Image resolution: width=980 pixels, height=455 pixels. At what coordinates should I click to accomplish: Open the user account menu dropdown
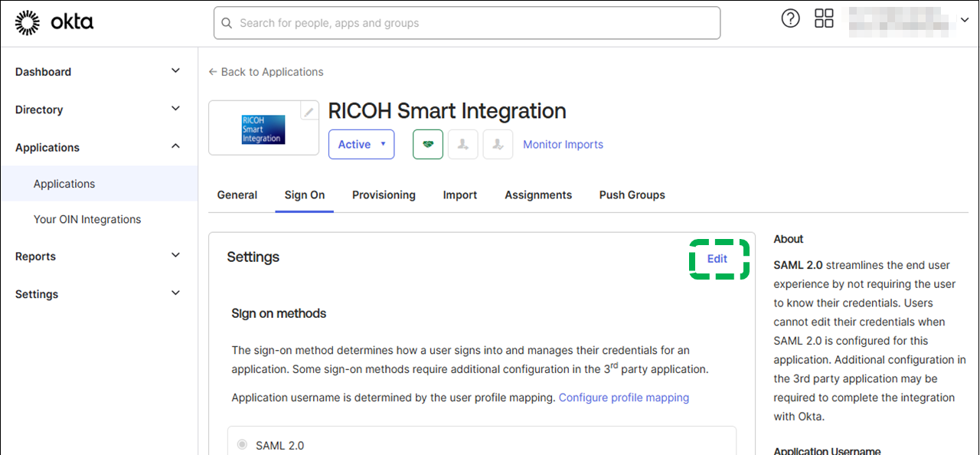tap(963, 21)
